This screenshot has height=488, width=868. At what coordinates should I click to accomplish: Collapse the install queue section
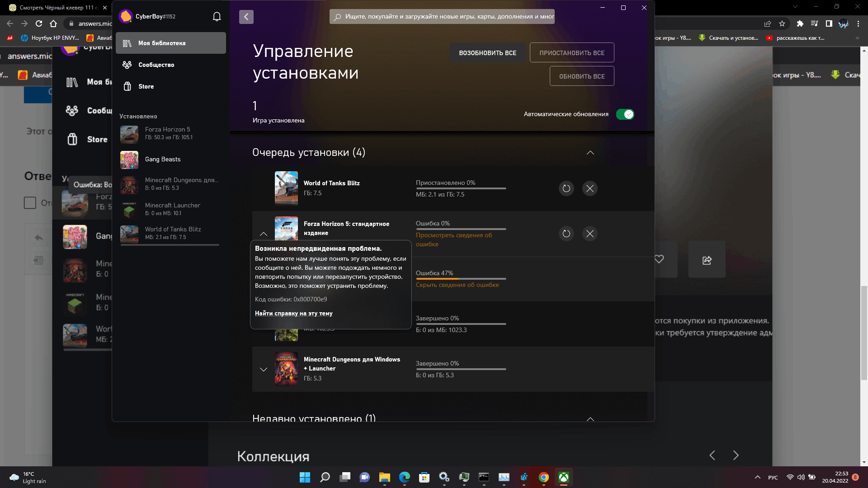[590, 153]
